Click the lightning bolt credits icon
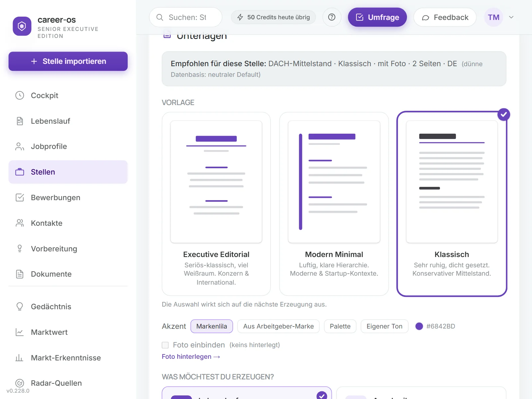Screen dimensions: 532x399 240,17
